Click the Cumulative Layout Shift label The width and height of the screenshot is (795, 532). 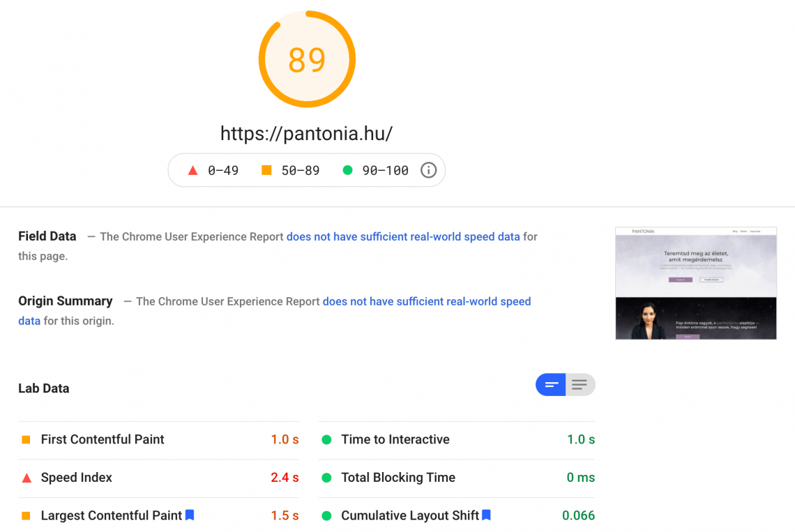pos(409,515)
